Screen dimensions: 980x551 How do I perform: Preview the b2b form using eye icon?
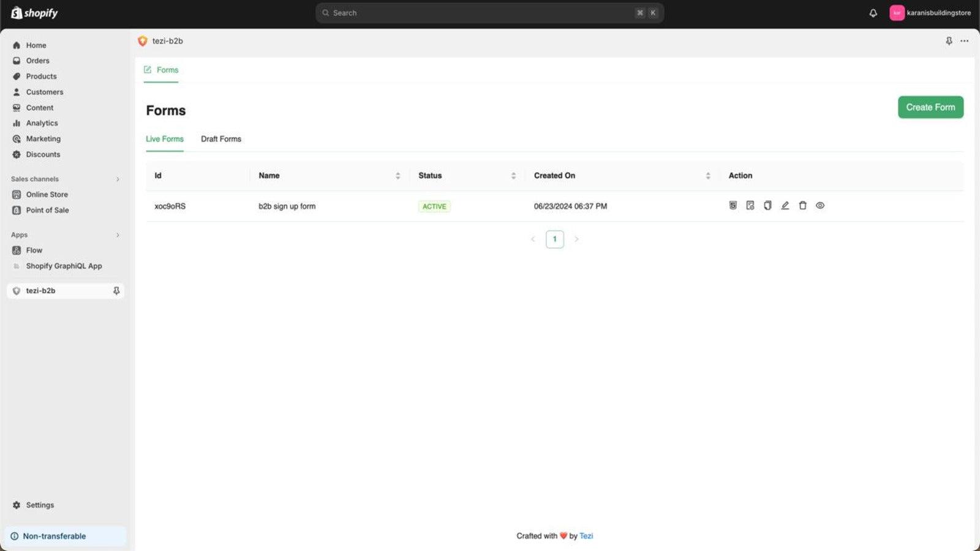pos(820,205)
